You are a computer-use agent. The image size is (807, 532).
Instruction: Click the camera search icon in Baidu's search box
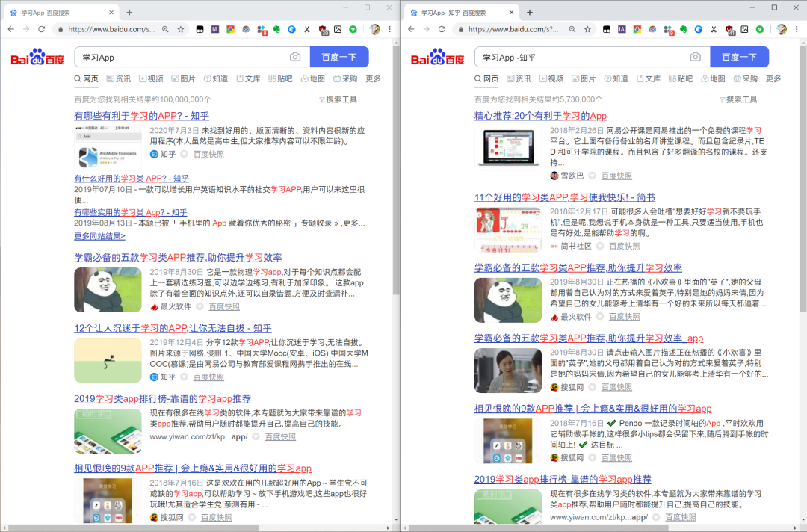[x=295, y=58]
